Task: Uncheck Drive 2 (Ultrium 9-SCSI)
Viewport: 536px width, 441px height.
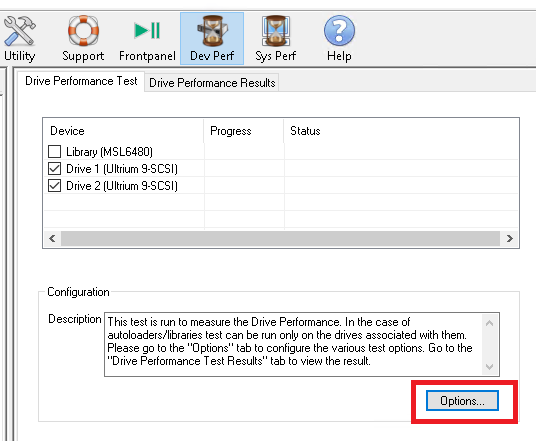Action: point(54,186)
